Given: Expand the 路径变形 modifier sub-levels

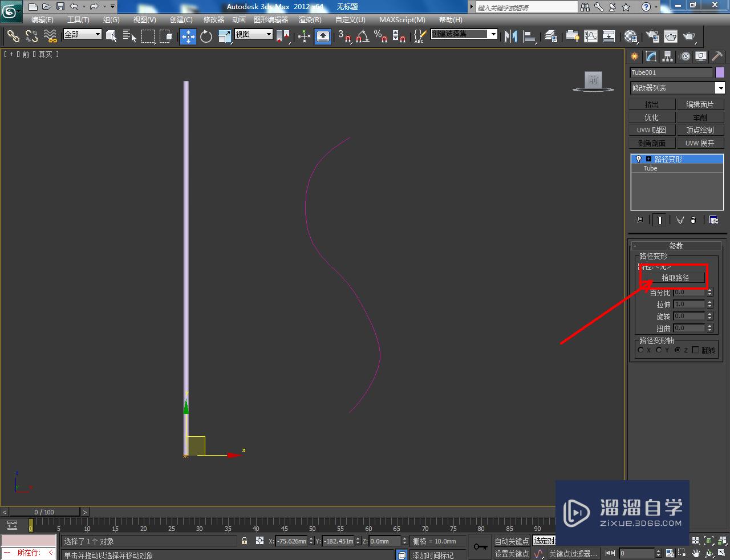Looking at the screenshot, I should click(x=648, y=159).
